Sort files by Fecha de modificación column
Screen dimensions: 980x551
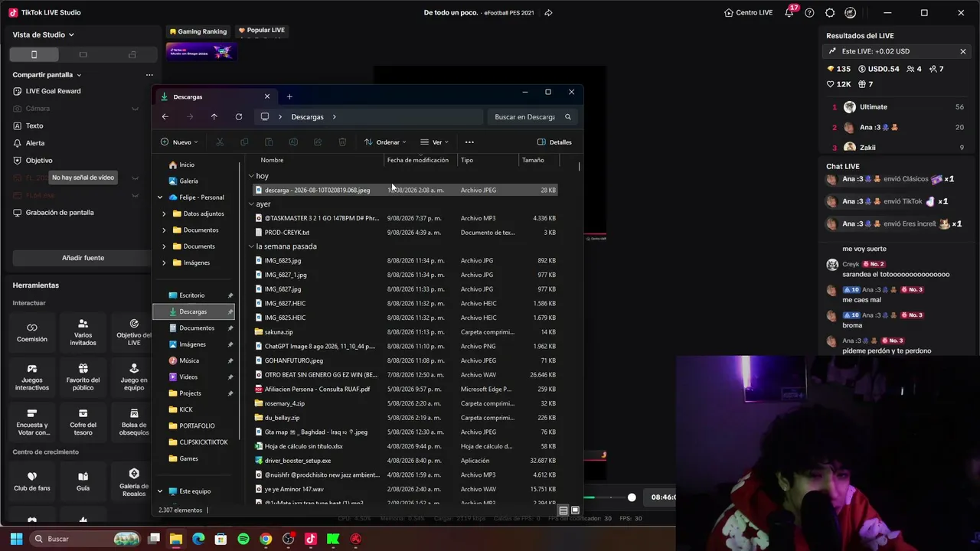coord(418,160)
